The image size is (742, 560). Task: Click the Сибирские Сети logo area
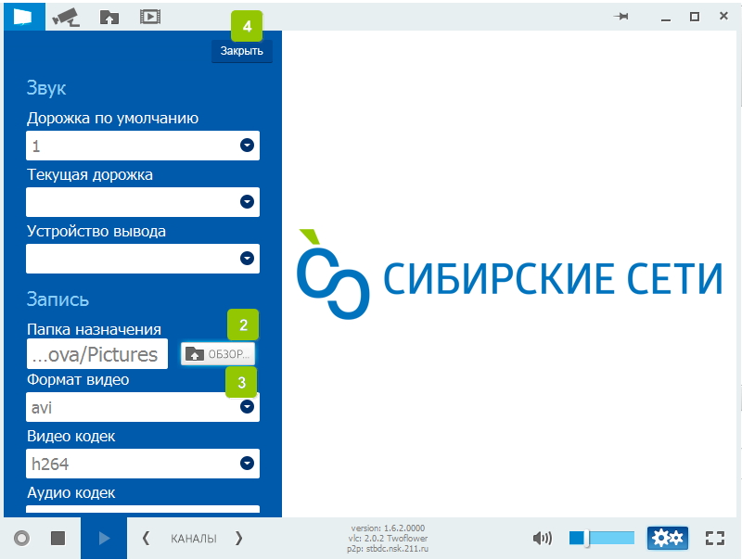click(509, 274)
